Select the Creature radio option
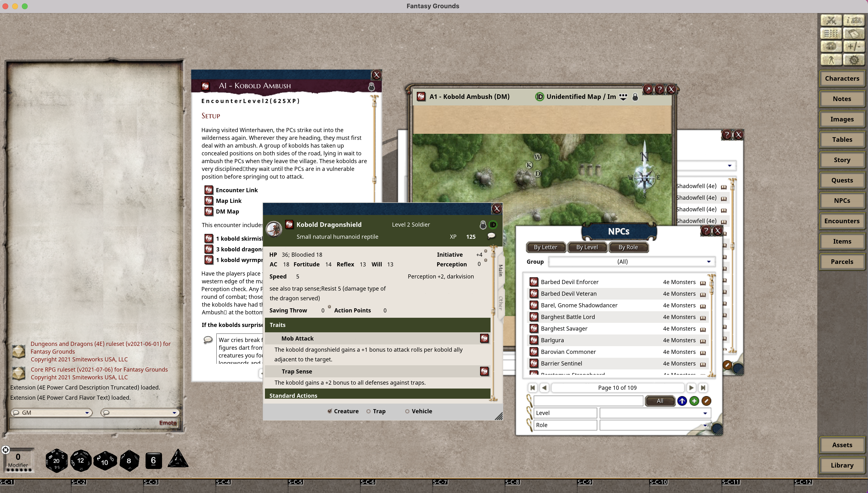The height and width of the screenshot is (493, 868). pos(329,411)
